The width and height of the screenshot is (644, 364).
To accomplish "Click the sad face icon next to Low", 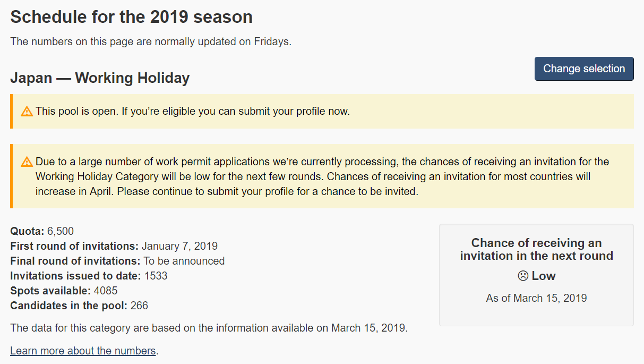I will pos(523,276).
